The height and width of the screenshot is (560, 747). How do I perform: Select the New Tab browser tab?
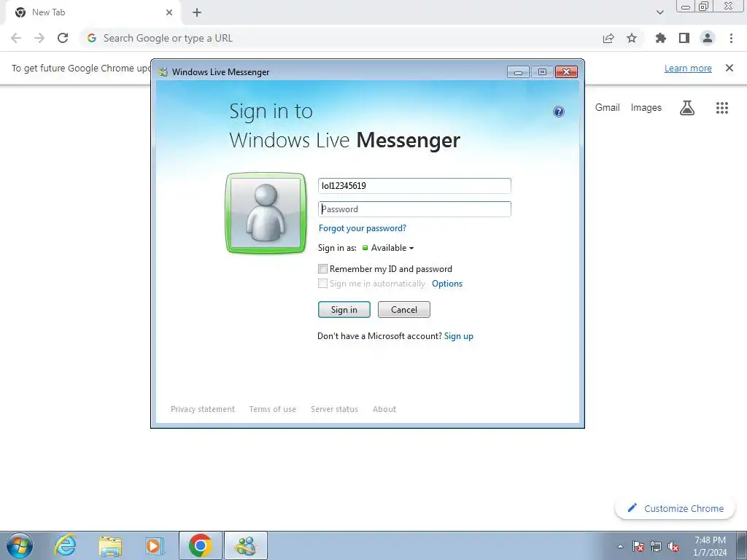[93, 13]
